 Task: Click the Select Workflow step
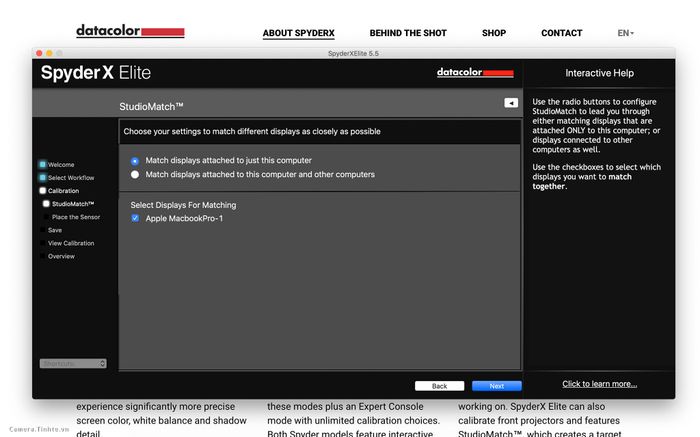click(71, 178)
